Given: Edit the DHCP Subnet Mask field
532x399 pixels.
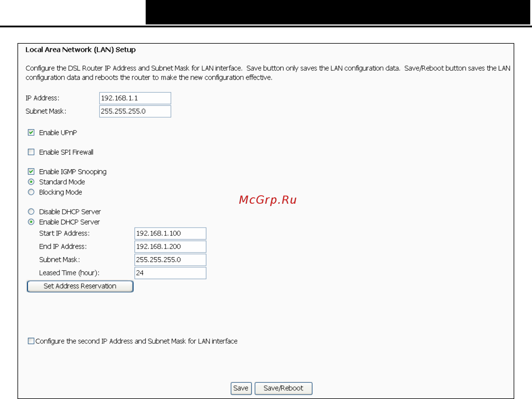Looking at the screenshot, I should [170, 260].
